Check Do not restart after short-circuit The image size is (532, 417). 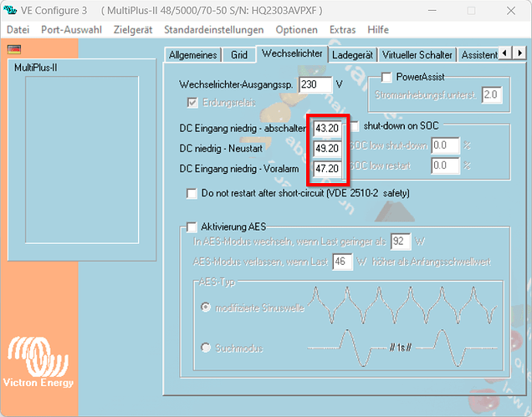(x=192, y=194)
